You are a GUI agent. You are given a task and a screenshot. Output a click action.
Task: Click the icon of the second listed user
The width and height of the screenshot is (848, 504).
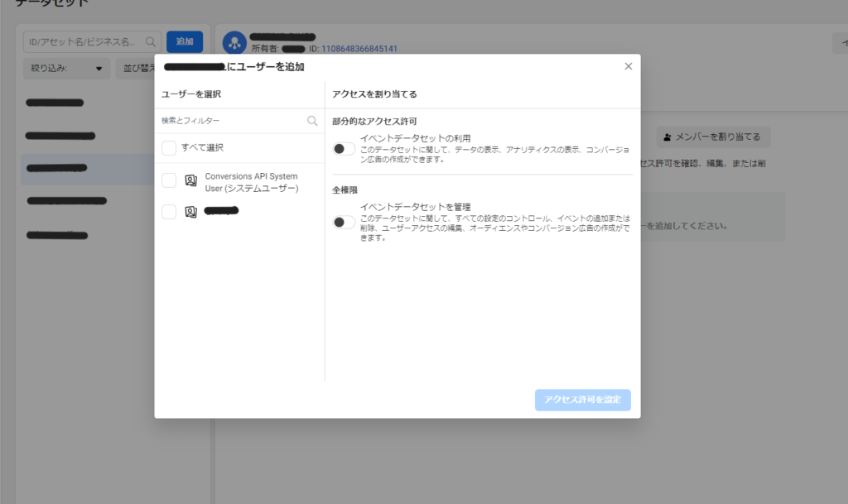190,212
